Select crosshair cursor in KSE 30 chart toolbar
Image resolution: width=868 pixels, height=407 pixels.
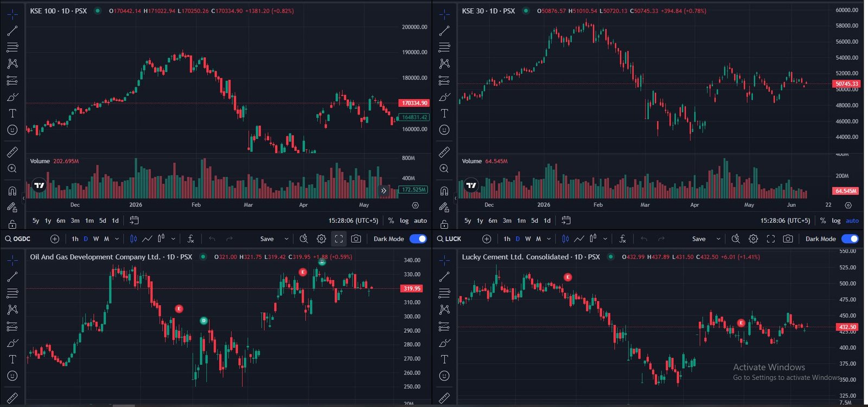(x=444, y=14)
